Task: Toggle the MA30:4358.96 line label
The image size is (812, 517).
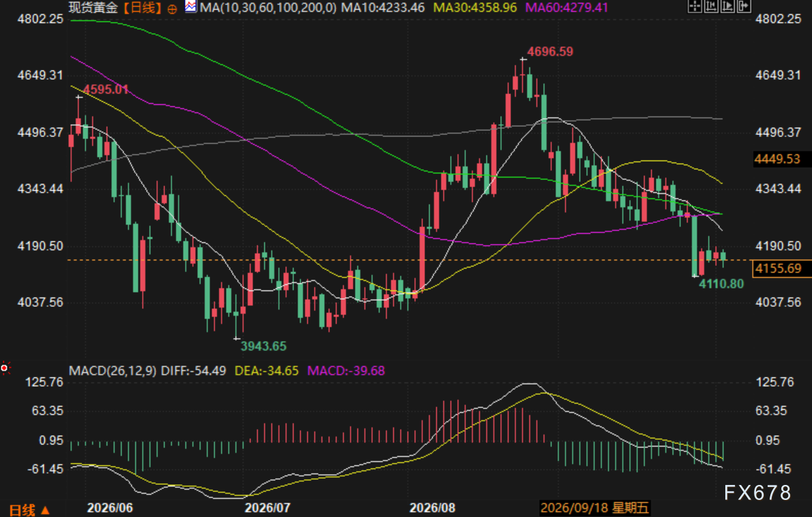Action: (475, 8)
